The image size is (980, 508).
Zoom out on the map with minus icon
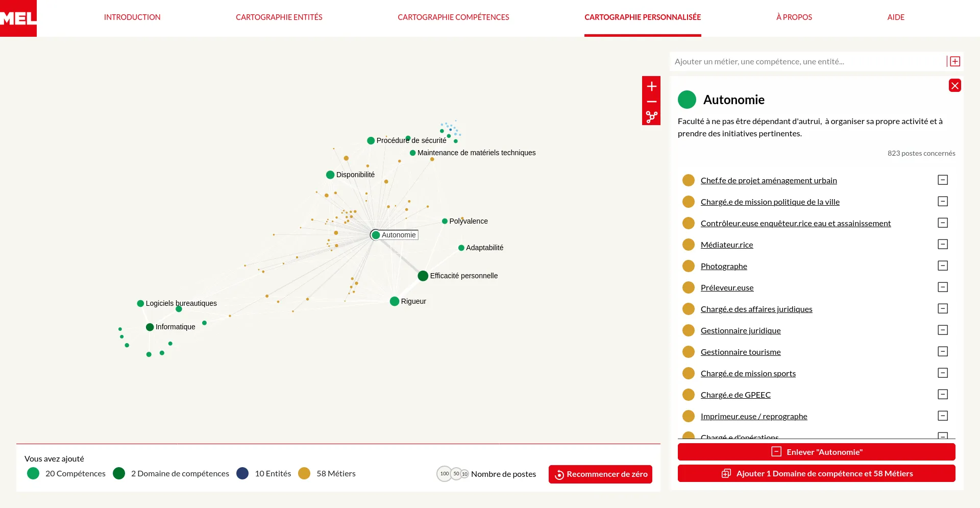pyautogui.click(x=651, y=102)
